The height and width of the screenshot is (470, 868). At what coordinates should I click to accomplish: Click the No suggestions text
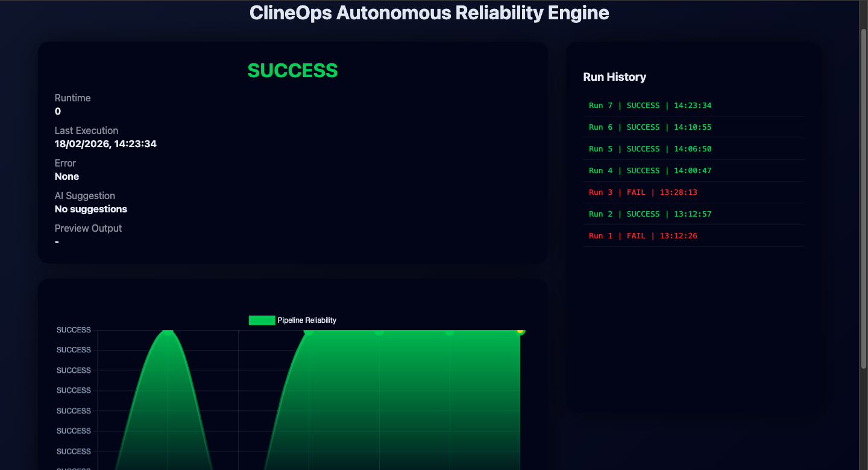[91, 209]
